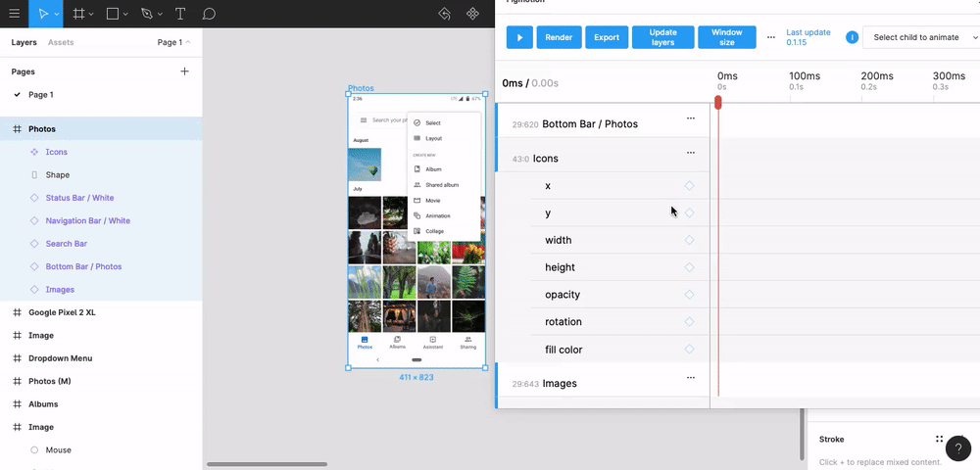Click the 100ms mark on timeline ruler
The height and width of the screenshot is (470, 980).
[x=805, y=76]
